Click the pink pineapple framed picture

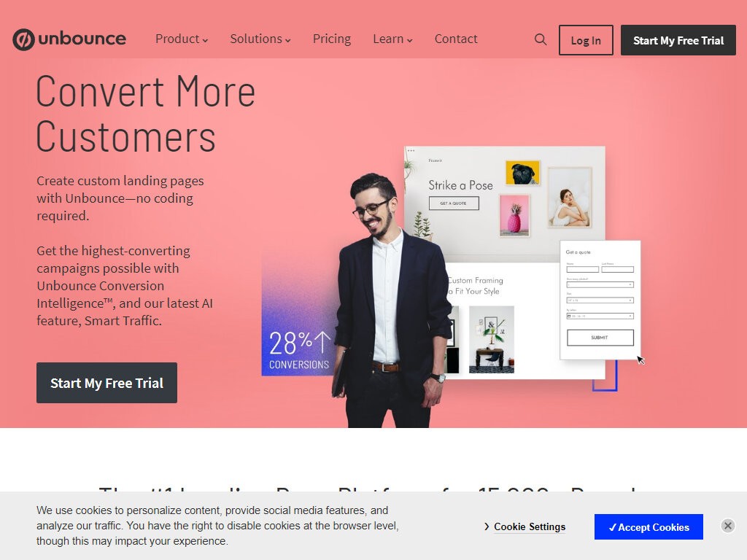point(514,216)
